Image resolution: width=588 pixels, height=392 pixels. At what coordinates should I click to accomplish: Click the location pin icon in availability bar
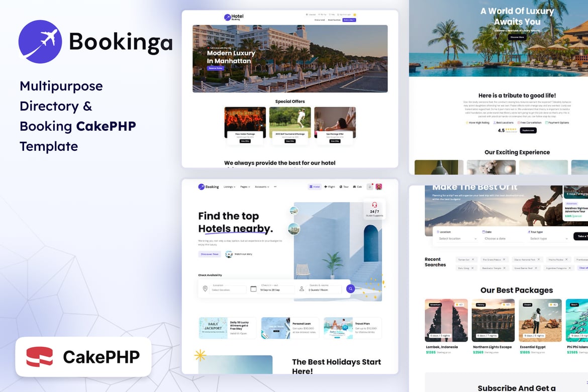coord(205,288)
